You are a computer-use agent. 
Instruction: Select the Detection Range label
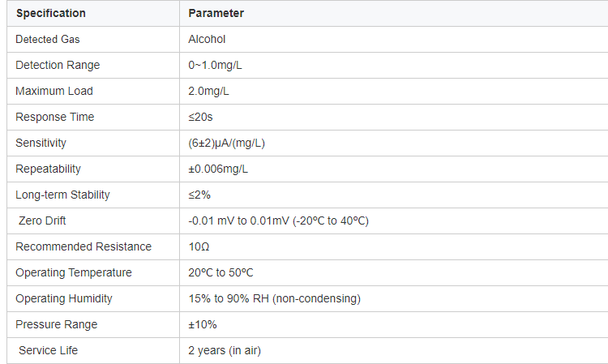click(x=58, y=65)
